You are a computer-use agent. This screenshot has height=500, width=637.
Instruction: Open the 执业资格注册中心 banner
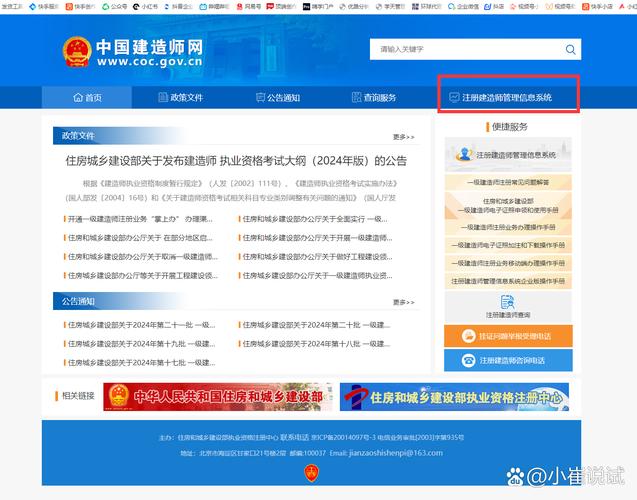[454, 397]
